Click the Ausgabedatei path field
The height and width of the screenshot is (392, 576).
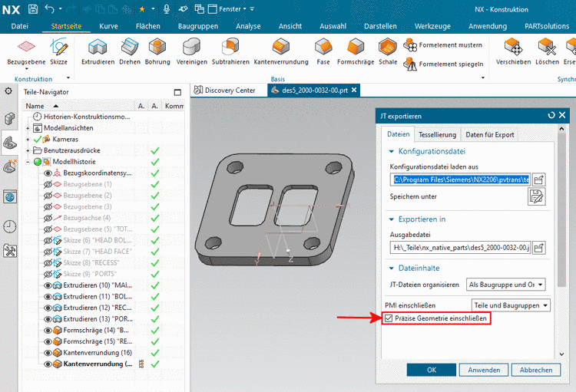coord(461,248)
